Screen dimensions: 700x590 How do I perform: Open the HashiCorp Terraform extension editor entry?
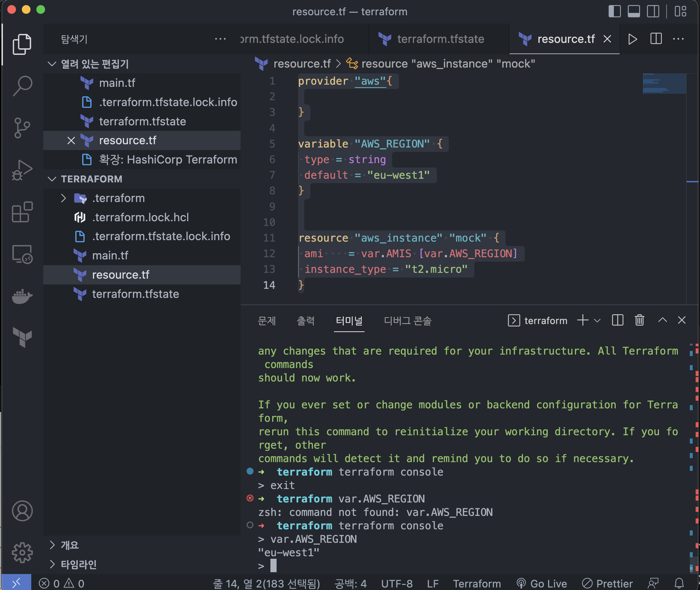[142, 160]
